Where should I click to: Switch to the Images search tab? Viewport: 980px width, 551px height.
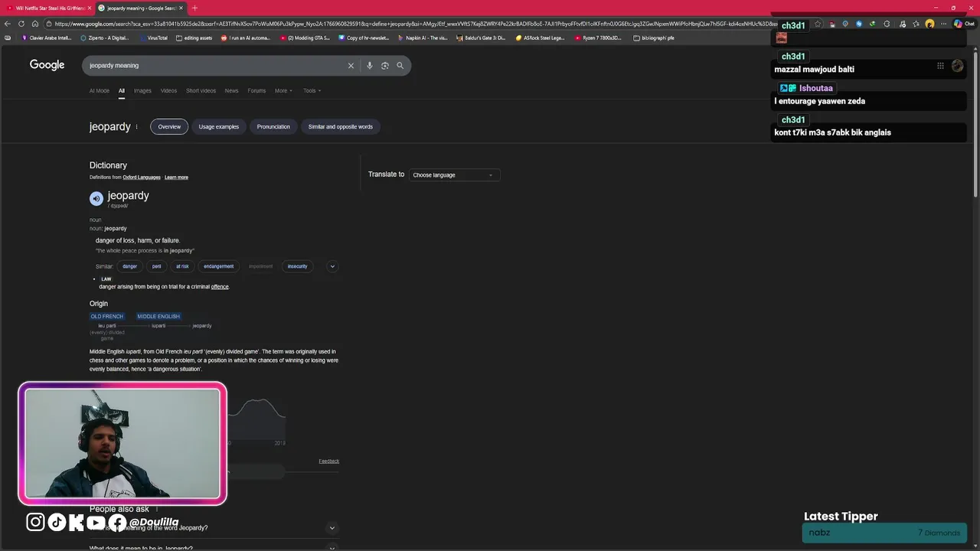(142, 91)
